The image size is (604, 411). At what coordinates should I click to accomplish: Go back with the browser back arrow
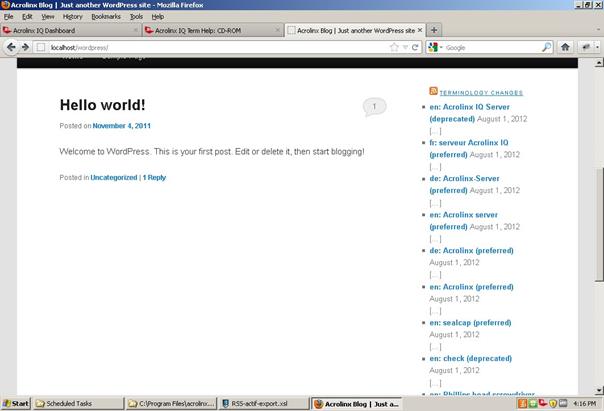click(11, 47)
